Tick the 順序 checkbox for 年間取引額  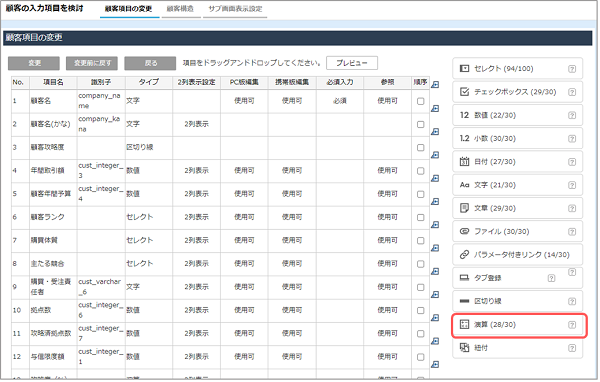(421, 171)
